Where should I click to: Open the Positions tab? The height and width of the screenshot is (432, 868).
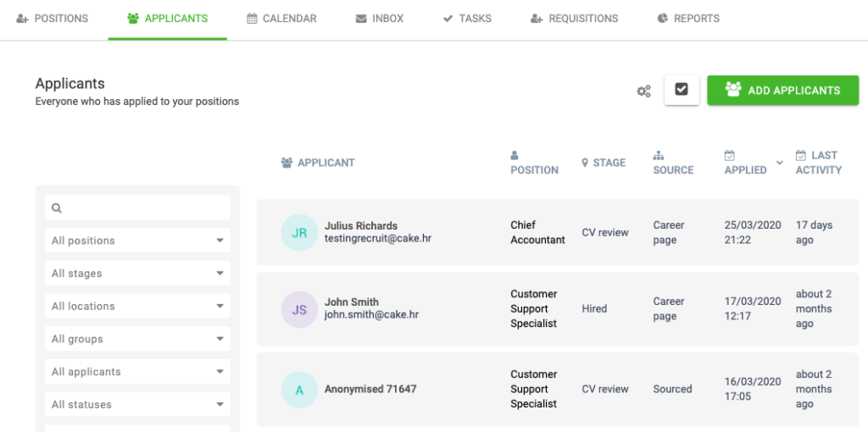(x=52, y=19)
